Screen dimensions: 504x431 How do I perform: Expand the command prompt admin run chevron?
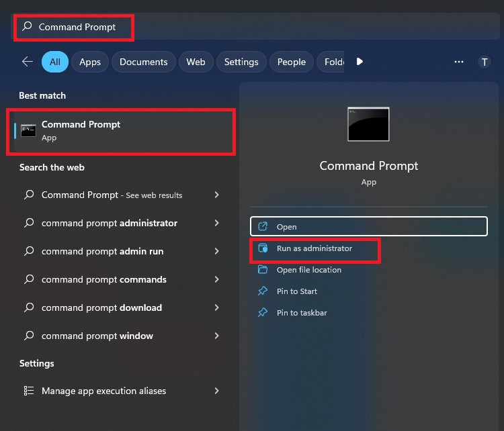click(216, 251)
